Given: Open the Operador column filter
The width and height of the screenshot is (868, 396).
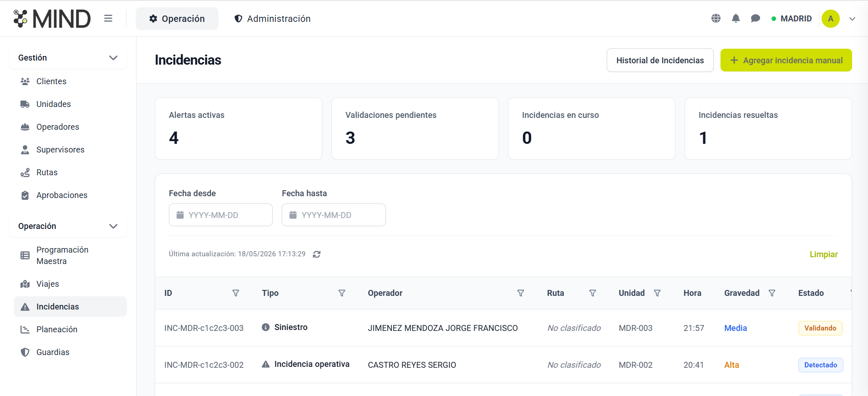Looking at the screenshot, I should pyautogui.click(x=521, y=293).
